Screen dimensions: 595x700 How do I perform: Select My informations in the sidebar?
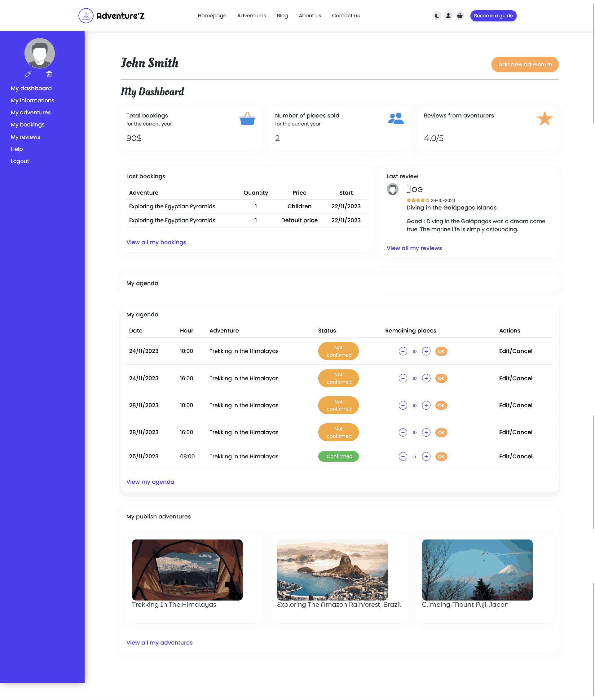point(32,100)
